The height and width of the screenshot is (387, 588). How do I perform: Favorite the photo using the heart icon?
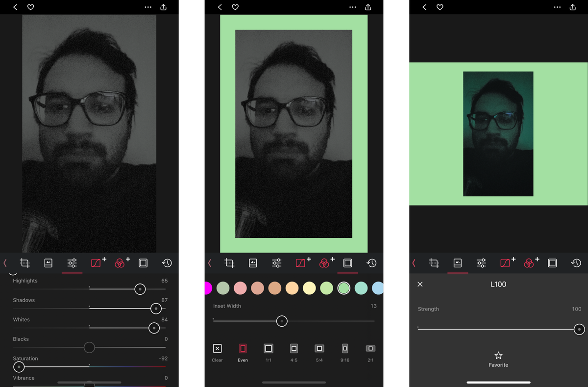pyautogui.click(x=30, y=7)
